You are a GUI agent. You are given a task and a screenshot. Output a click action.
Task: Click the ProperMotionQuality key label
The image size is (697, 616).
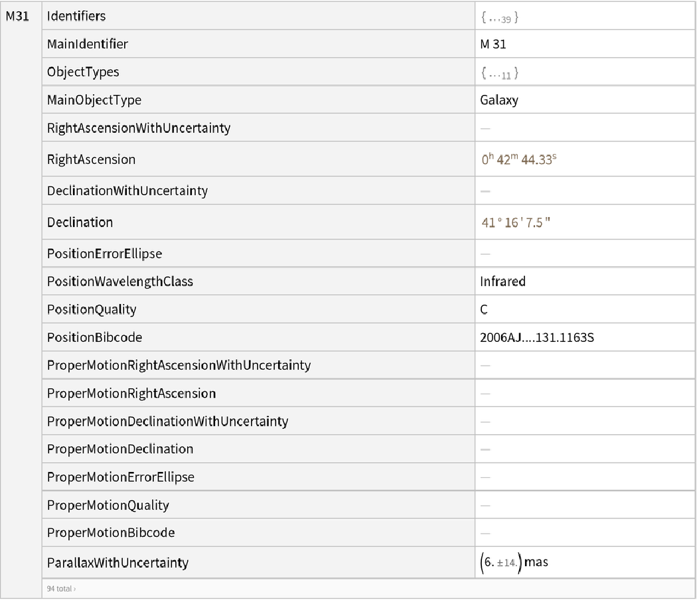click(x=108, y=505)
